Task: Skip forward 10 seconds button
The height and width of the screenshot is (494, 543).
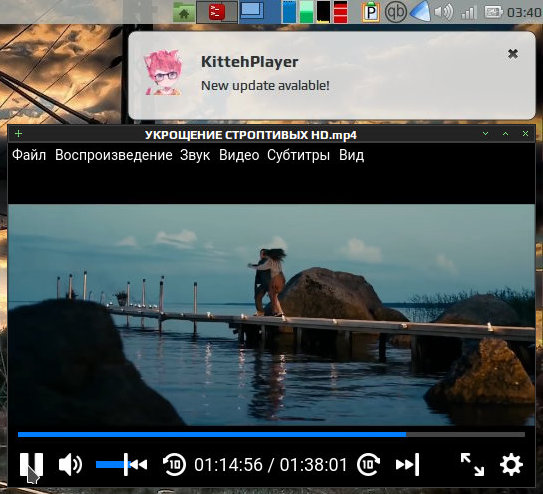Action: tap(368, 464)
